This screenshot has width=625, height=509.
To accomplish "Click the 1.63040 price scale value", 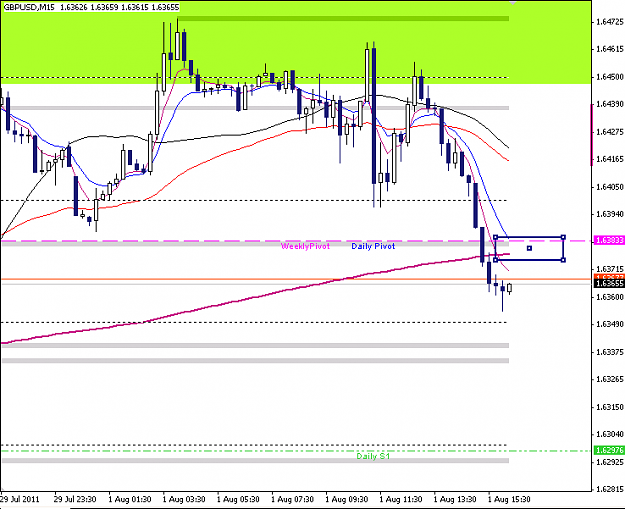I will coord(610,434).
